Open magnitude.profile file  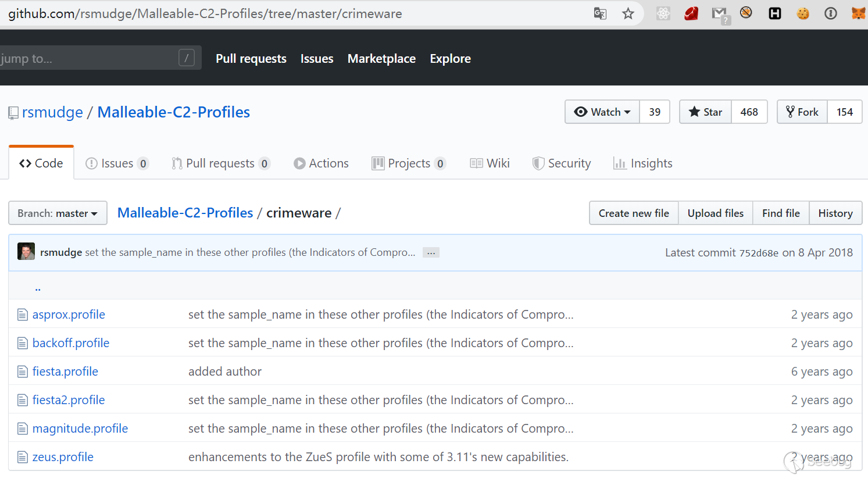80,429
